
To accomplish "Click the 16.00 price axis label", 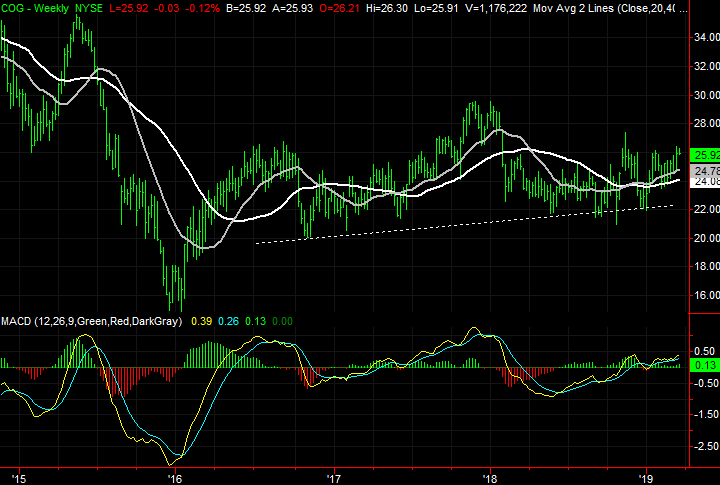I will (703, 295).
